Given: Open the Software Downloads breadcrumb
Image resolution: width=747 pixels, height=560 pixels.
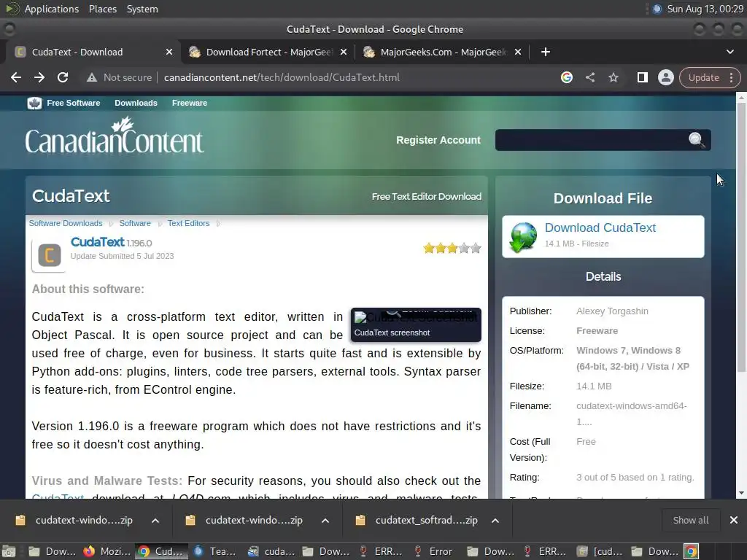Looking at the screenshot, I should click(x=66, y=223).
